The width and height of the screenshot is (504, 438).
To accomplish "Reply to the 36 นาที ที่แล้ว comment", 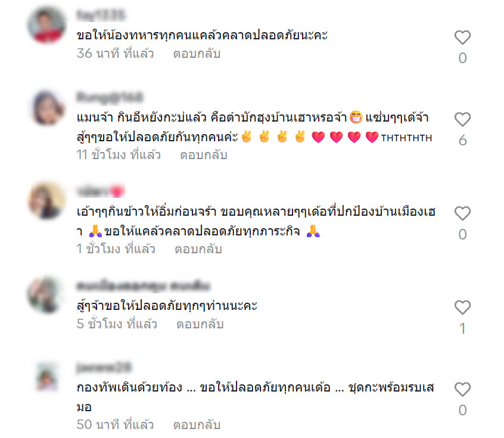I will tap(197, 54).
